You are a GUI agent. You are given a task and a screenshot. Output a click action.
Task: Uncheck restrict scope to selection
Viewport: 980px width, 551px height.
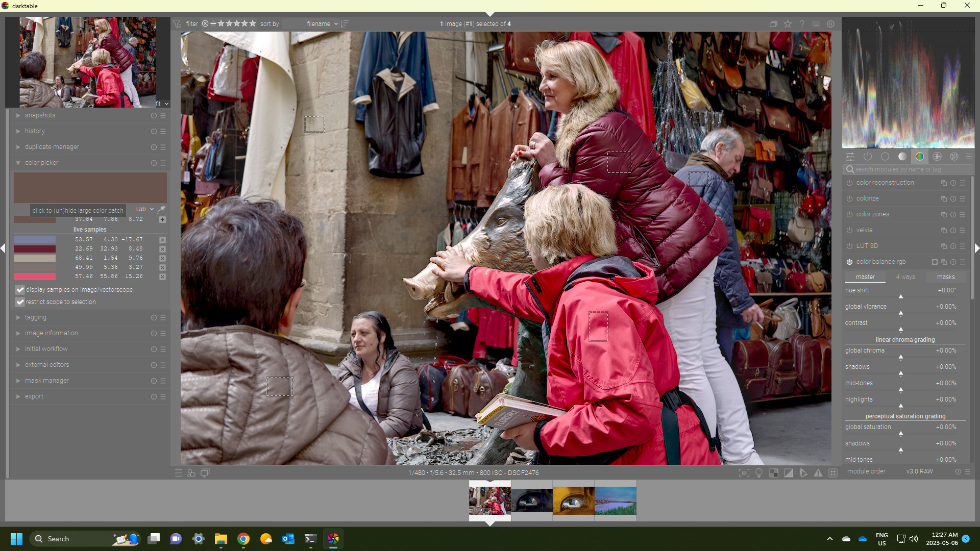point(20,302)
